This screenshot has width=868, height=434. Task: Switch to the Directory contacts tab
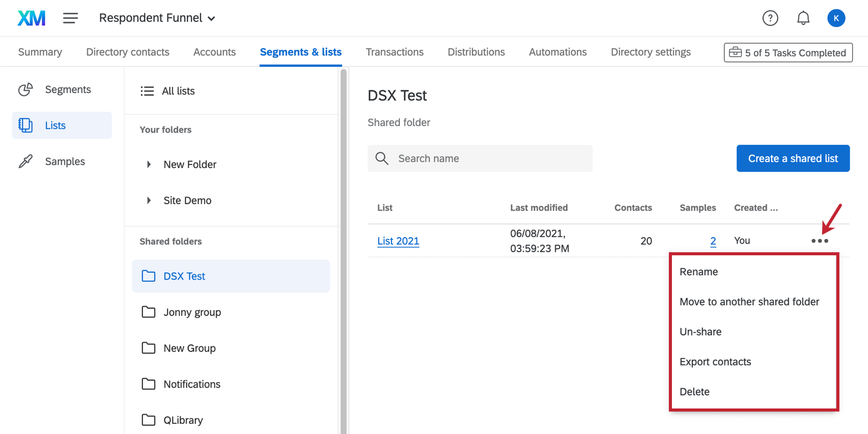click(128, 52)
